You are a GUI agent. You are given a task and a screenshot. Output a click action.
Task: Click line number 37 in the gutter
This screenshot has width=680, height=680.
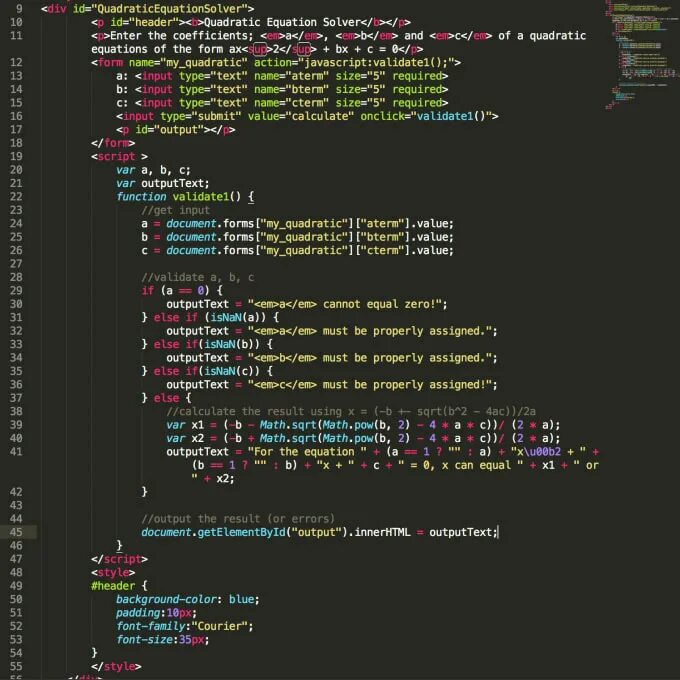16,398
